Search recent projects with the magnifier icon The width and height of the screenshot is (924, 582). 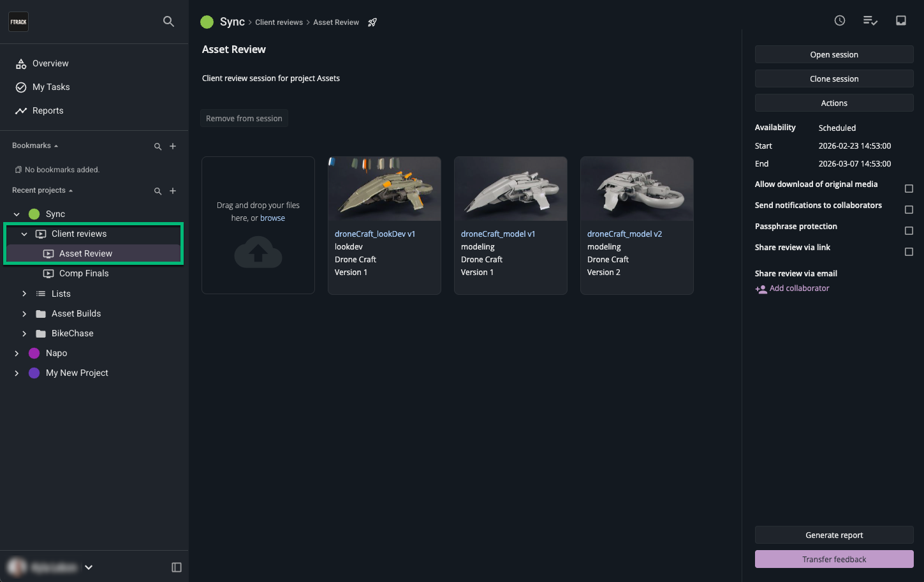point(158,191)
